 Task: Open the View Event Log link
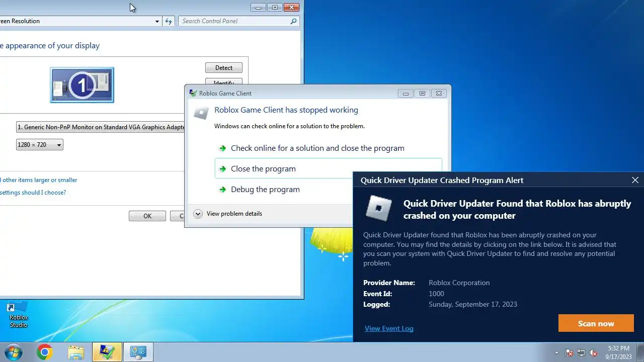(x=389, y=328)
